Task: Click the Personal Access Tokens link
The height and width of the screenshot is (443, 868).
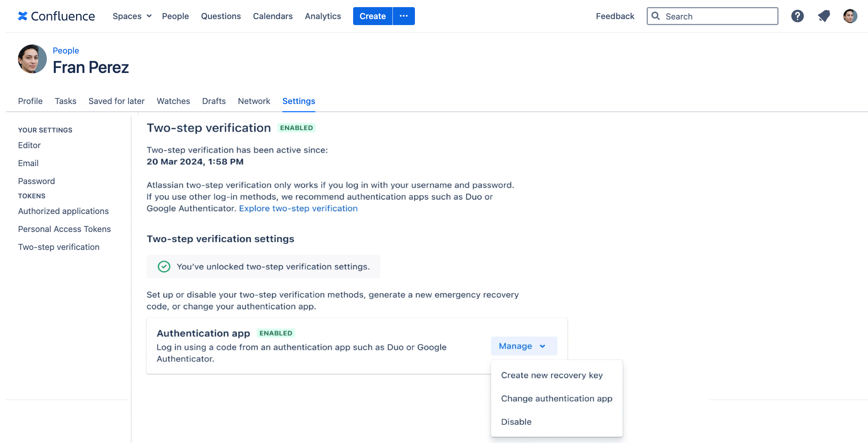Action: point(64,228)
